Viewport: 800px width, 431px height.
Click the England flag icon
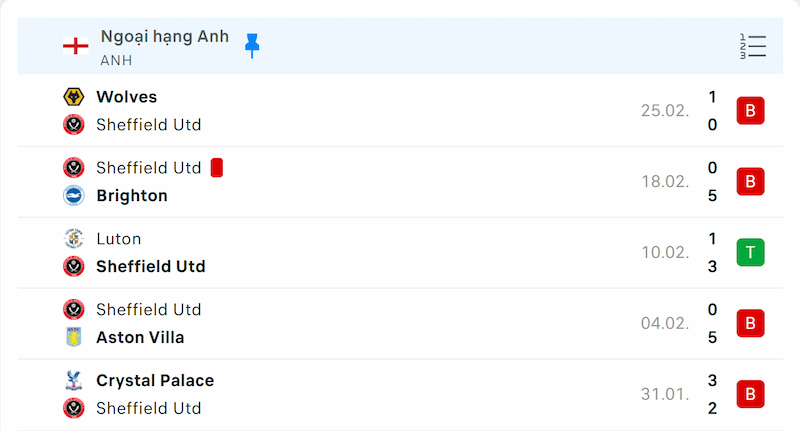(x=76, y=46)
